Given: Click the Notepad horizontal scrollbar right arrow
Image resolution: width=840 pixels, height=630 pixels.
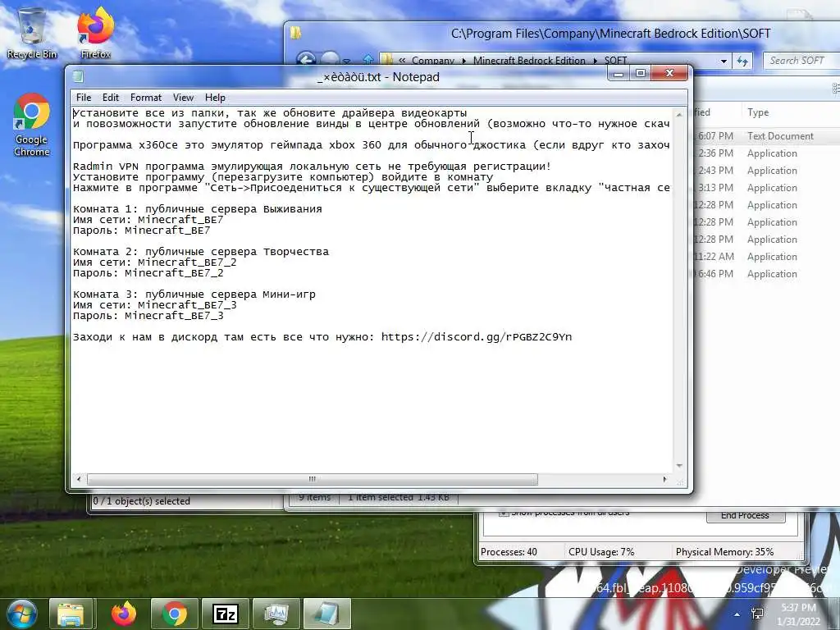Looking at the screenshot, I should click(x=664, y=479).
